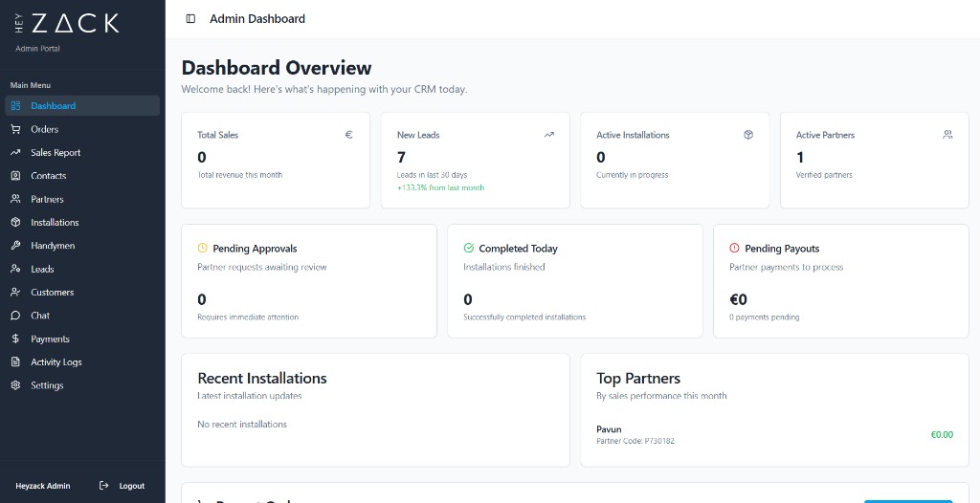Click the Admin Dashboard header title
980x503 pixels.
(x=257, y=19)
